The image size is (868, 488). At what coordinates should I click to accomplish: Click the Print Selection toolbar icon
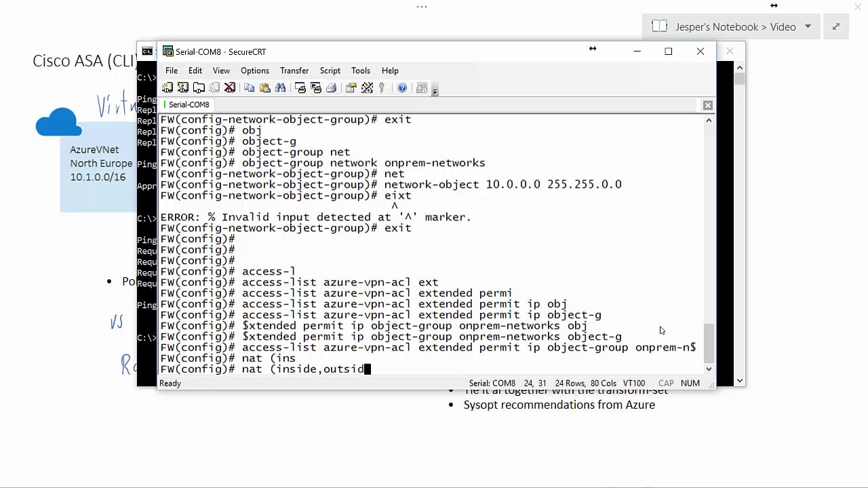pyautogui.click(x=316, y=87)
